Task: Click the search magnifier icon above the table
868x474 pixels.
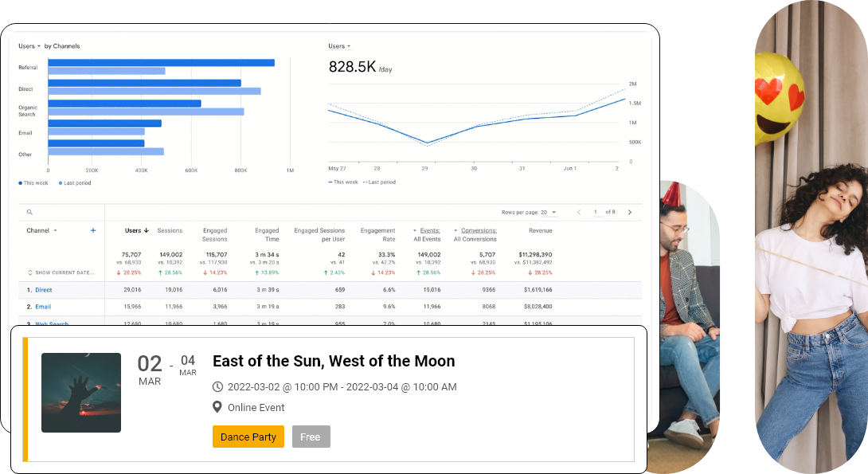Action: pyautogui.click(x=29, y=213)
